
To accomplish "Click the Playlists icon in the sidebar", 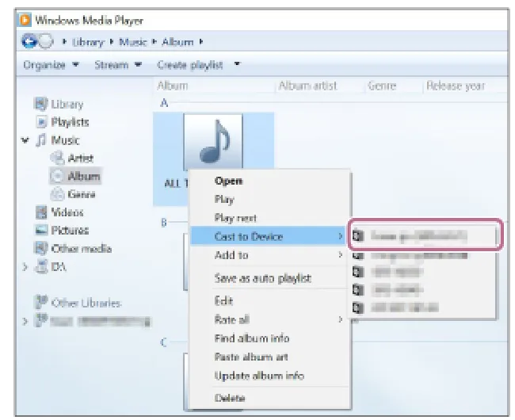I will click(41, 122).
